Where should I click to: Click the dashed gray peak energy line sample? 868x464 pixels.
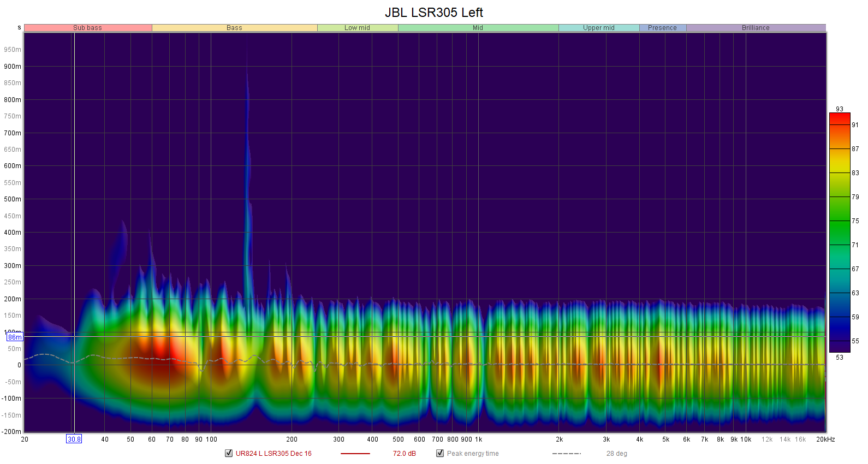pyautogui.click(x=566, y=454)
